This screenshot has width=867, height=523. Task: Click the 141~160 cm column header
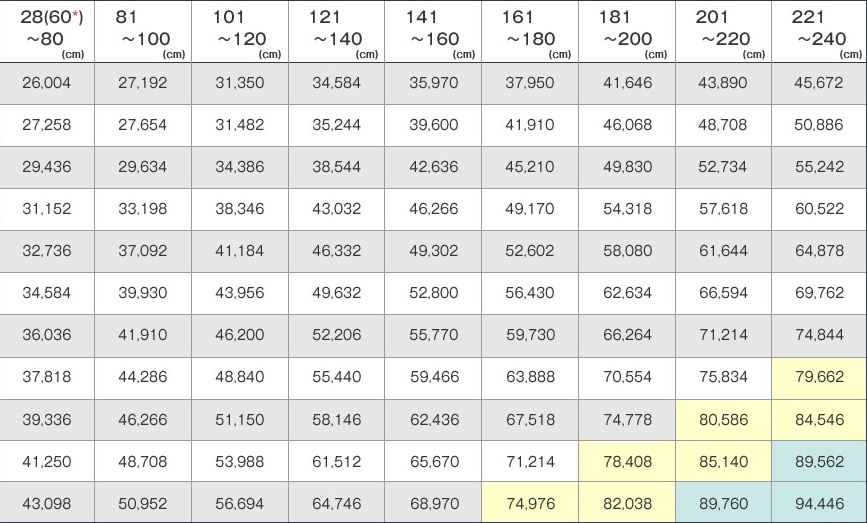432,32
